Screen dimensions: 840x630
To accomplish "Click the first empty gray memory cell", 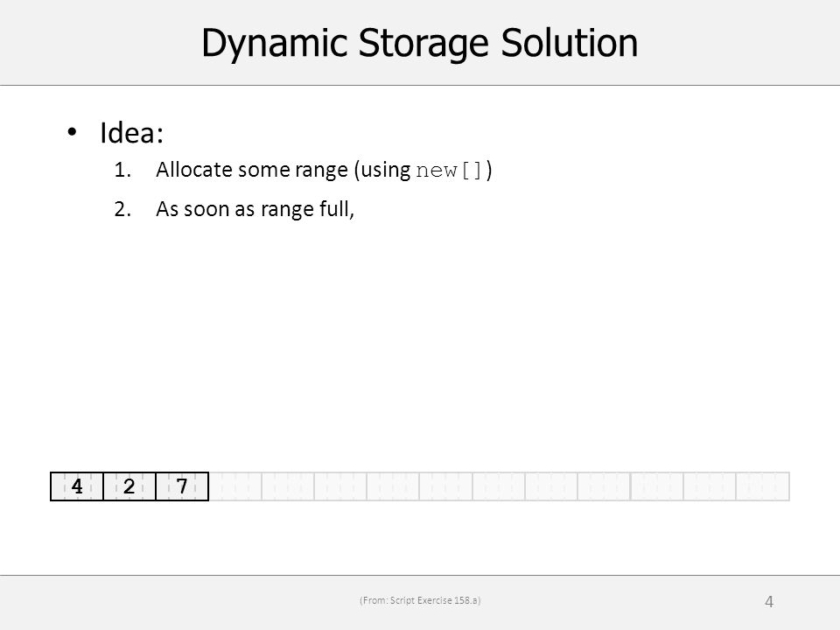I will 234,486.
